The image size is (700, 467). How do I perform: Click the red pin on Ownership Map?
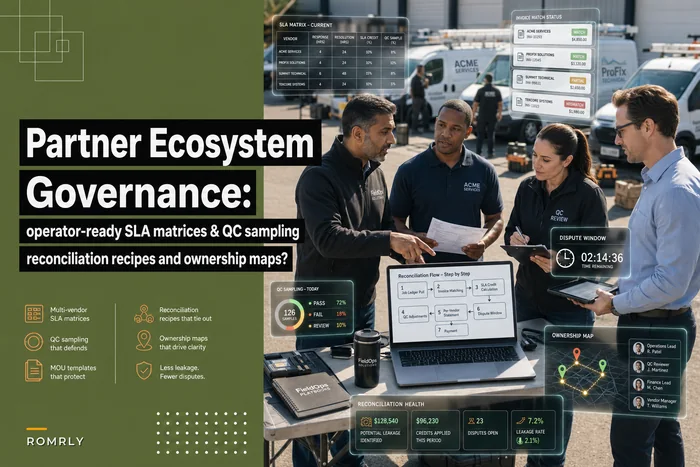click(x=577, y=355)
